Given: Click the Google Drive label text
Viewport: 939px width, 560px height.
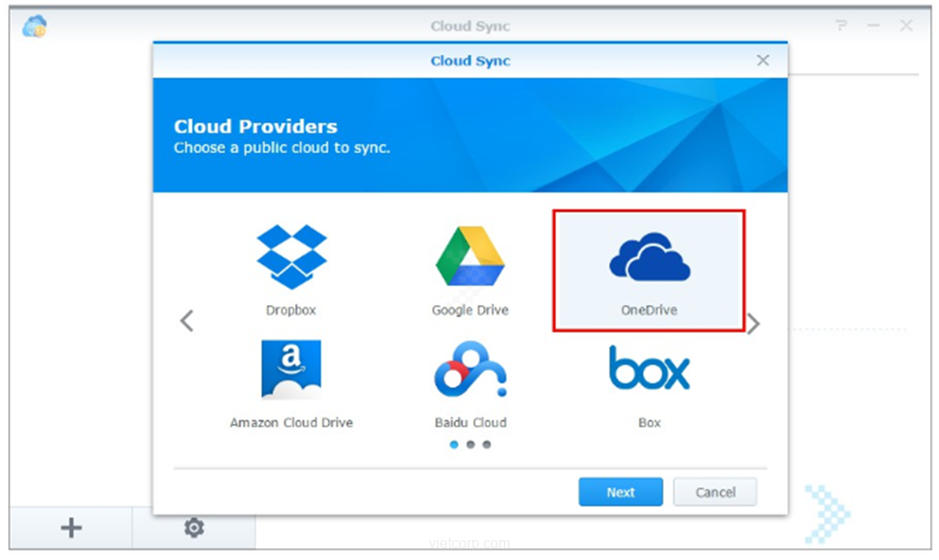Looking at the screenshot, I should [469, 310].
